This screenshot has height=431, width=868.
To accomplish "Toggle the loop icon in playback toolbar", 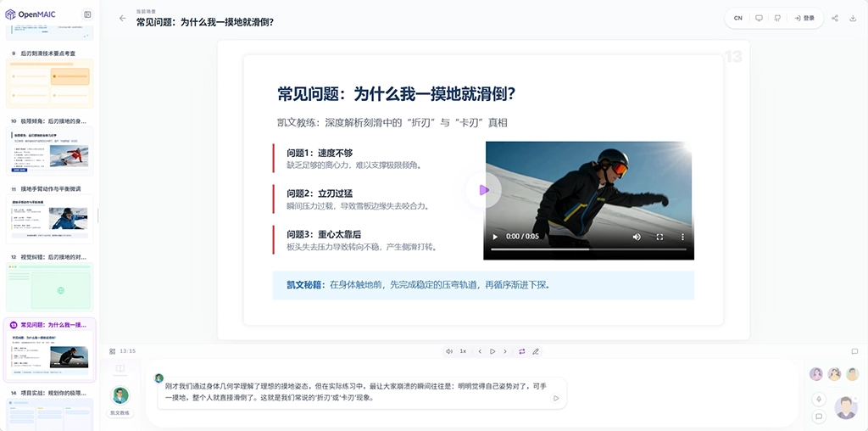I will pyautogui.click(x=521, y=351).
